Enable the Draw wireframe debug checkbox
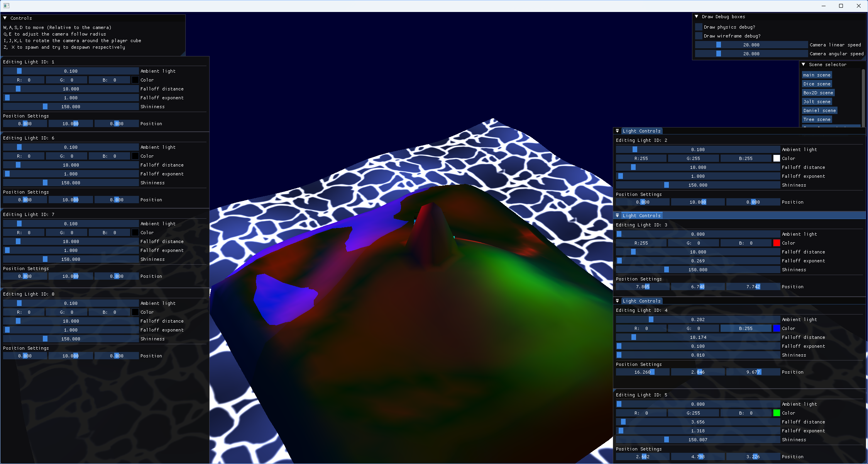Screen dimensions: 868x464 point(699,36)
